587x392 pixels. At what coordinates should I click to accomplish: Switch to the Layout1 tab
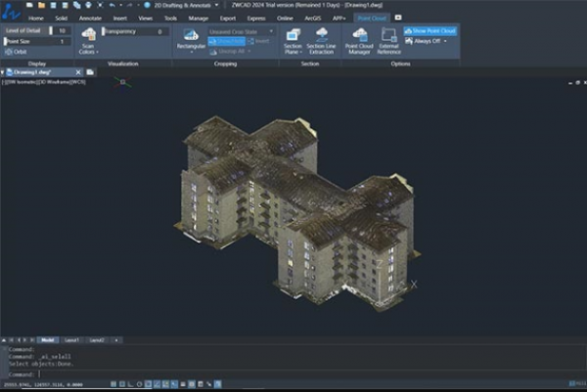(70, 339)
